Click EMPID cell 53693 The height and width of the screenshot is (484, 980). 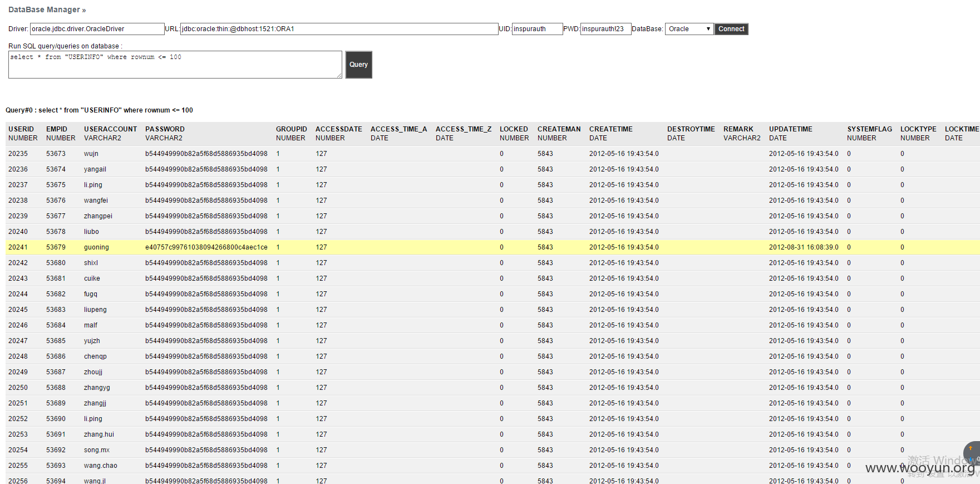56,466
